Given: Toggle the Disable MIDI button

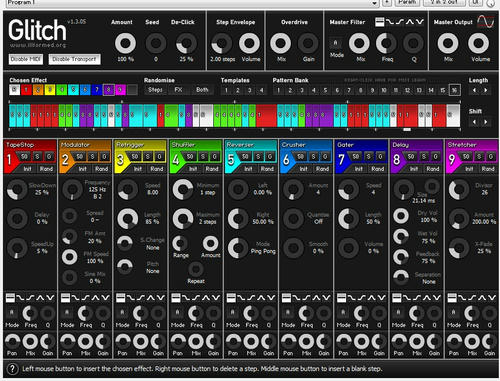Looking at the screenshot, I should click(26, 59).
